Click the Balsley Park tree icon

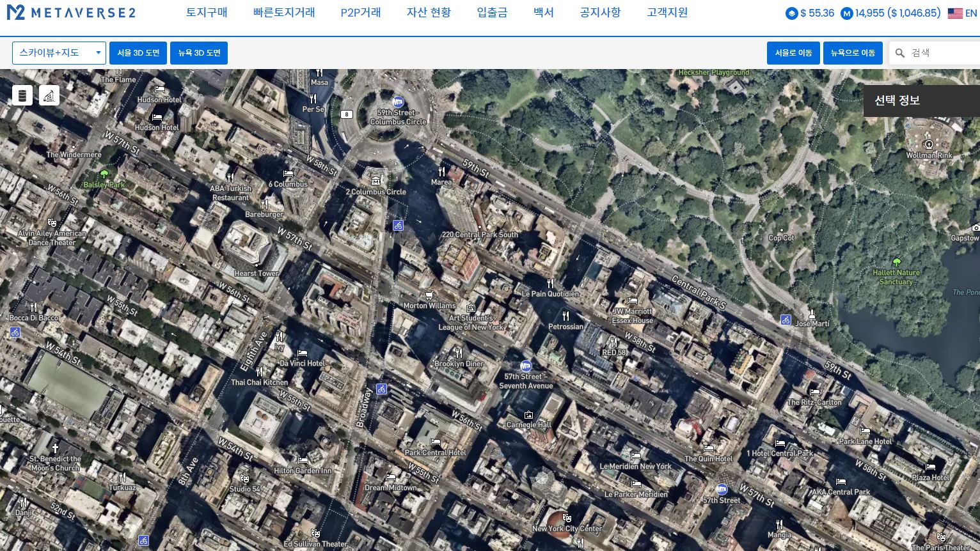click(x=104, y=174)
